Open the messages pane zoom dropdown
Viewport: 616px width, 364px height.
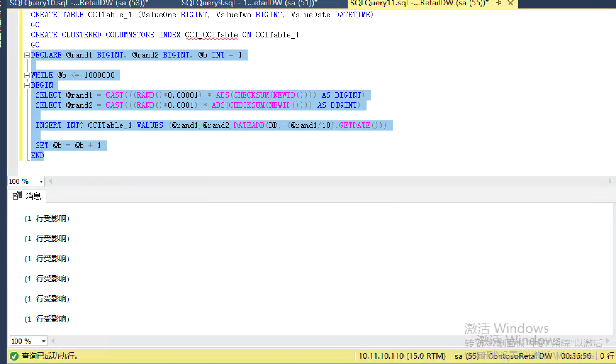[43, 341]
